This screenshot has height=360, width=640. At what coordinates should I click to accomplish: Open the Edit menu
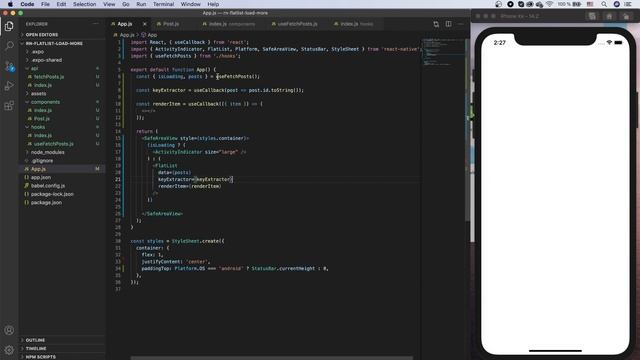(x=61, y=4)
